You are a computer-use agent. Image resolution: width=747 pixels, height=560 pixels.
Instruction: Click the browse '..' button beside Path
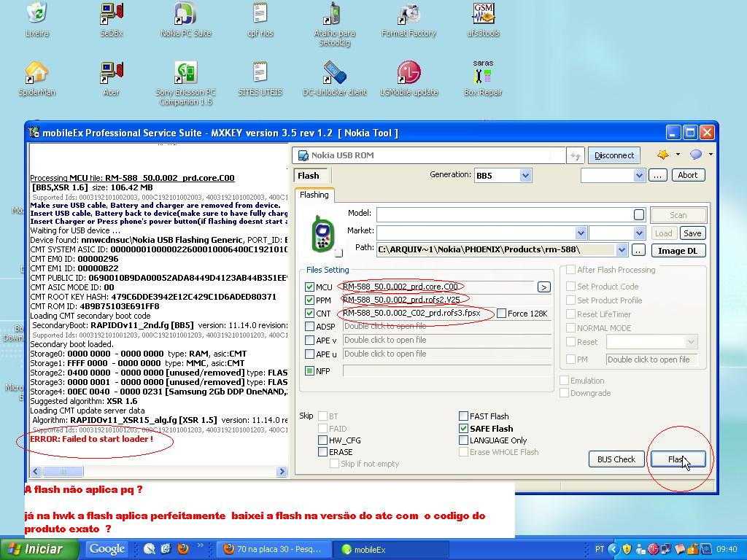(638, 250)
